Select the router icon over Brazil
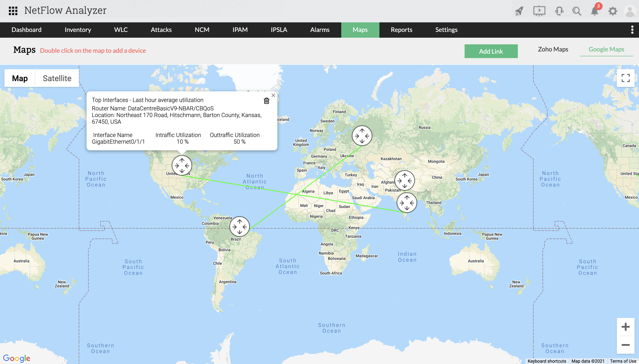Screen dimensions: 639x364 click(240, 227)
